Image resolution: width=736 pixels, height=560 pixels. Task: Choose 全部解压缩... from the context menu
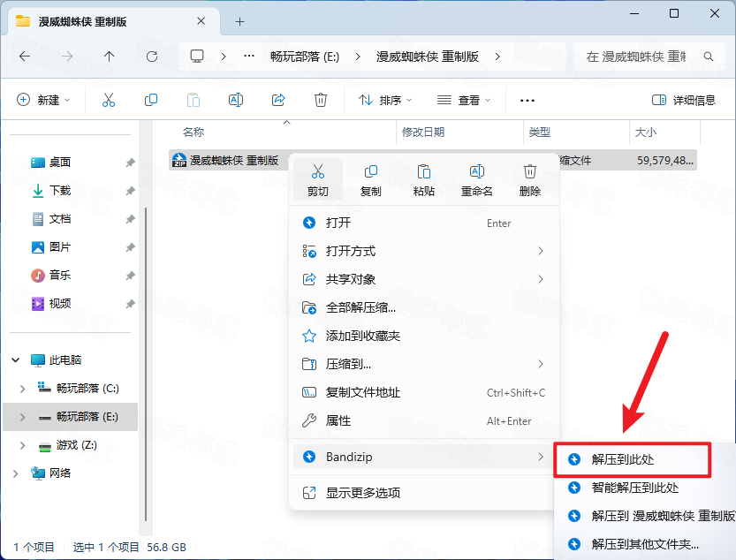pos(424,307)
